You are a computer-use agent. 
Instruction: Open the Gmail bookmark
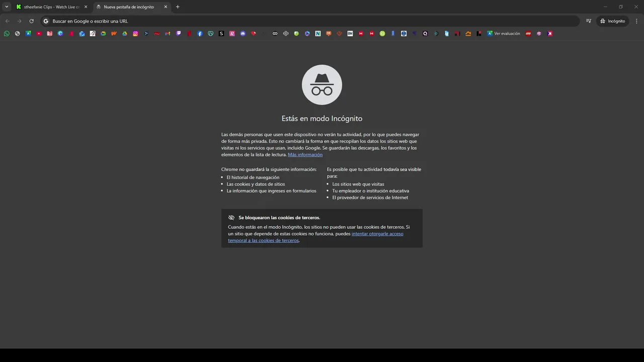[168, 34]
